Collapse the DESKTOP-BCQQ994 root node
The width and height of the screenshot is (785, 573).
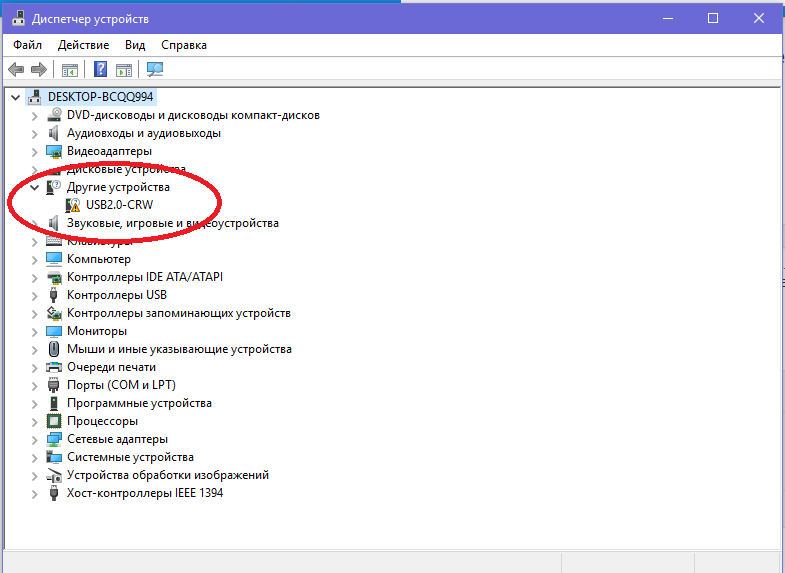point(16,97)
